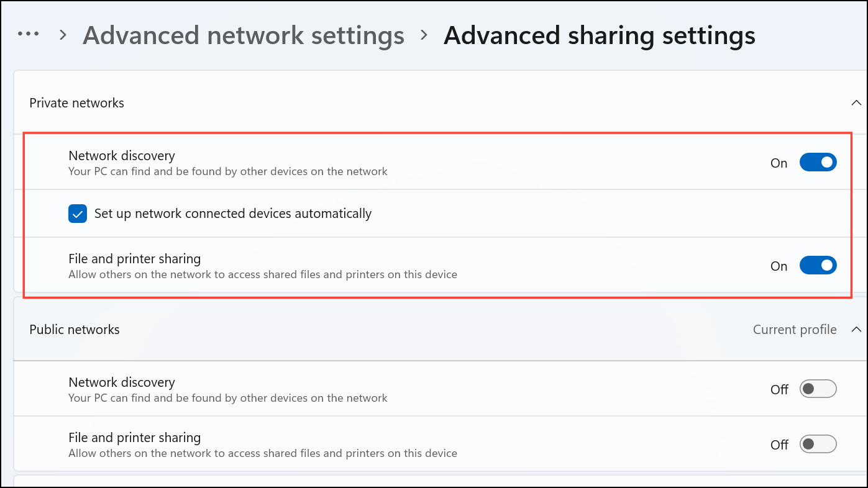The image size is (868, 488).
Task: Click the Advanced sharing settings page title
Action: tap(600, 35)
